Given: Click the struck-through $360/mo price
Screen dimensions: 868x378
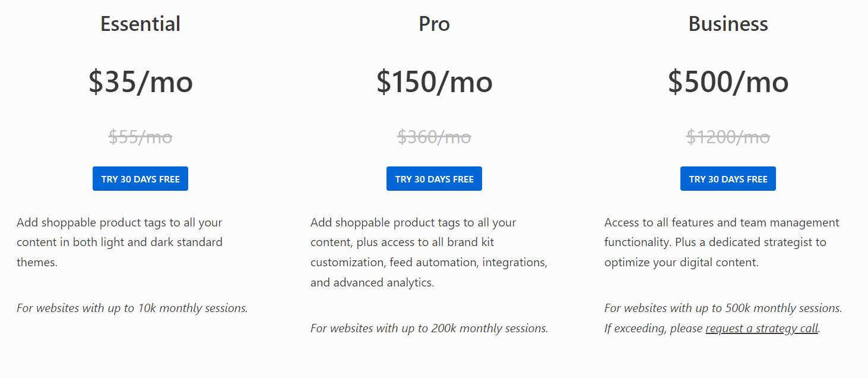Looking at the screenshot, I should tap(434, 137).
